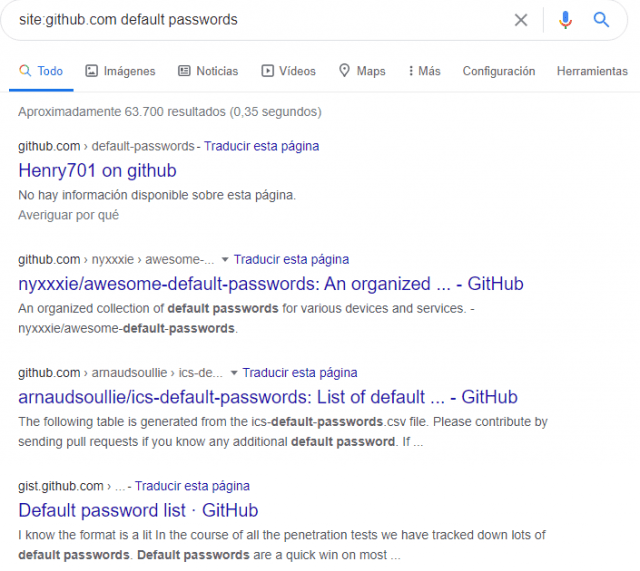Open the Default password list GitHub result
Viewport: 640px width, 571px height.
click(138, 510)
